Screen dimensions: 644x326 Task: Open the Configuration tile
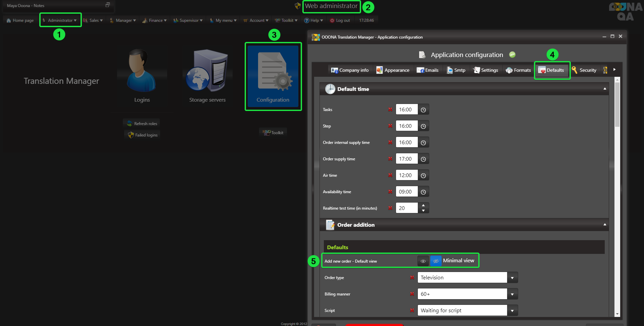(x=273, y=76)
